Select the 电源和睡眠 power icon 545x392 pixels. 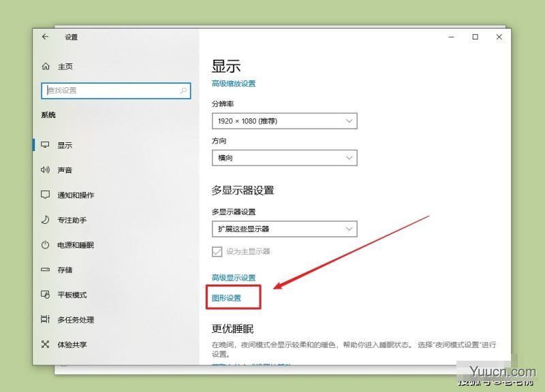coord(45,245)
